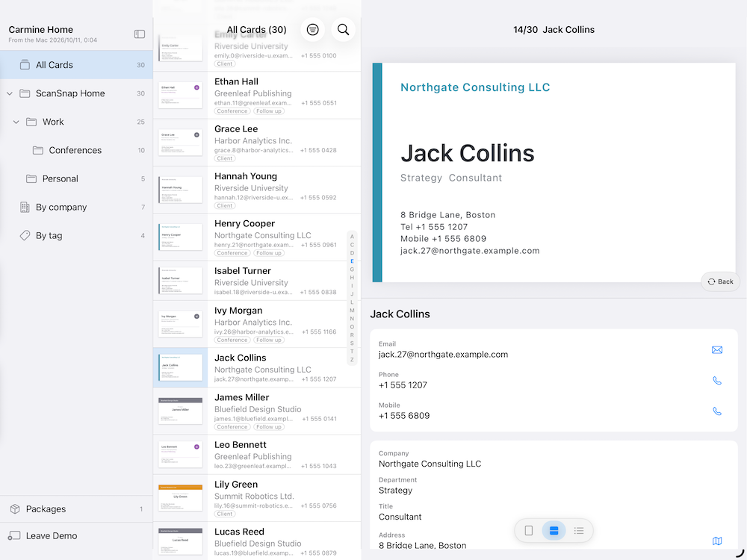Send email via the envelope icon

click(x=717, y=350)
